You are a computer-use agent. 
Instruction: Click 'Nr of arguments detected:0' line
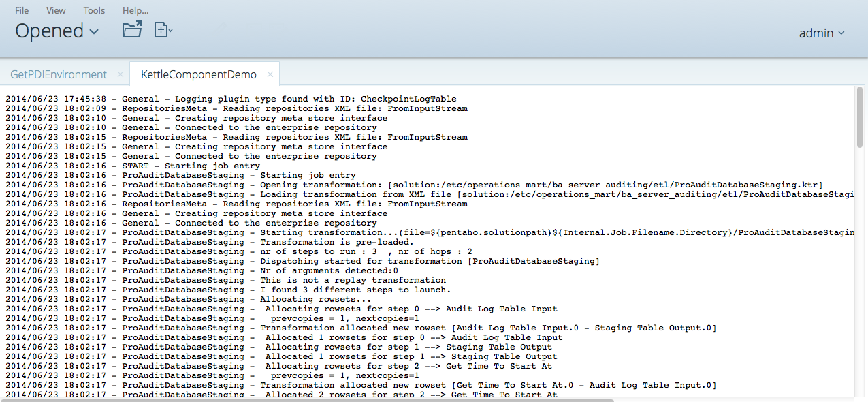coord(202,270)
